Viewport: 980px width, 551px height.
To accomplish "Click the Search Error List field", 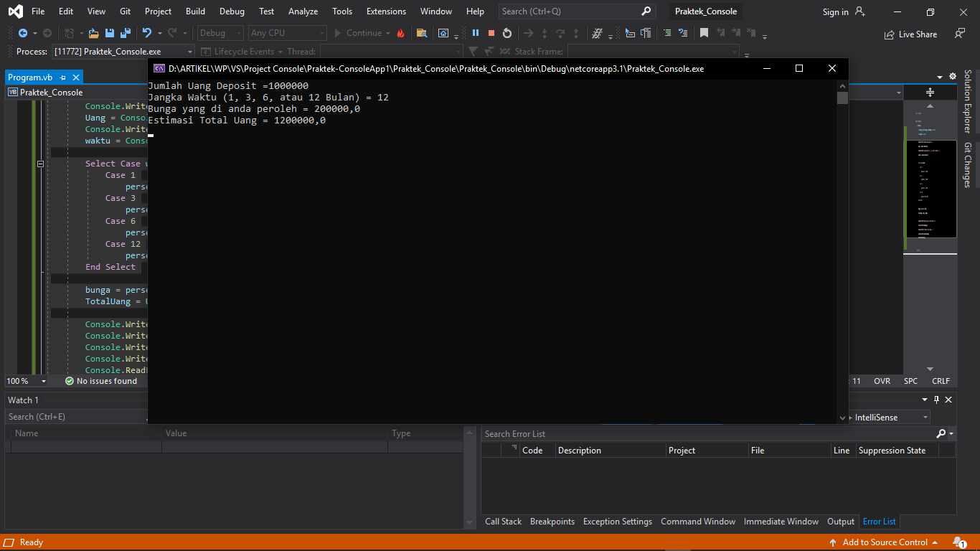I will [x=707, y=434].
